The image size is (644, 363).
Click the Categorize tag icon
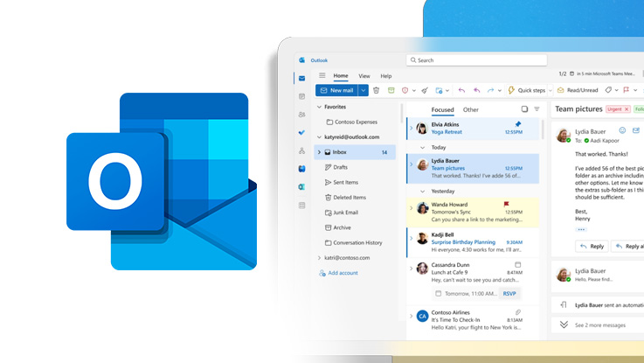tap(608, 90)
